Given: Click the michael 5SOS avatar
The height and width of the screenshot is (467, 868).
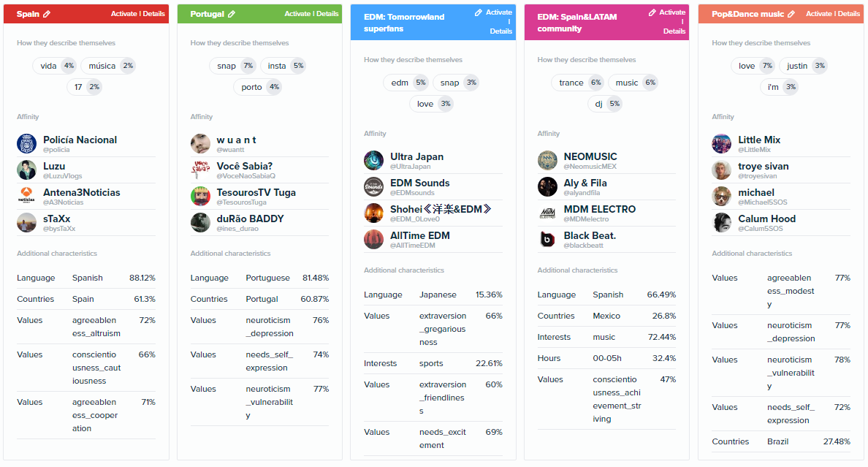Looking at the screenshot, I should click(x=722, y=197).
